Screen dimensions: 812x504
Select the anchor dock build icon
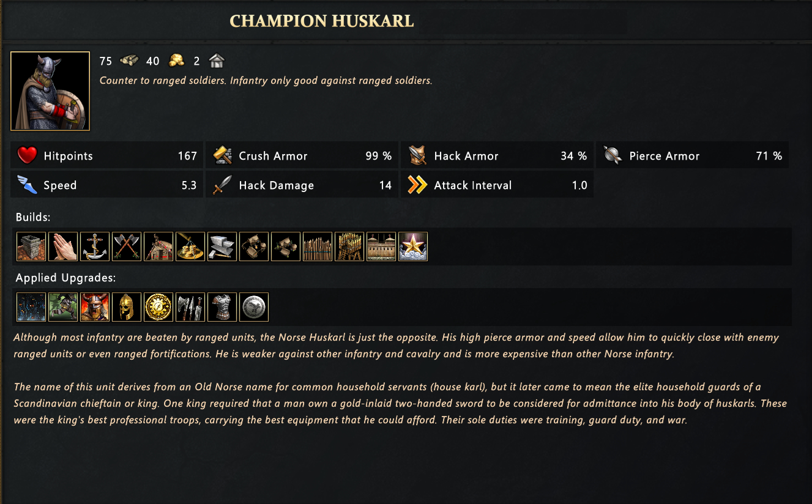click(95, 246)
